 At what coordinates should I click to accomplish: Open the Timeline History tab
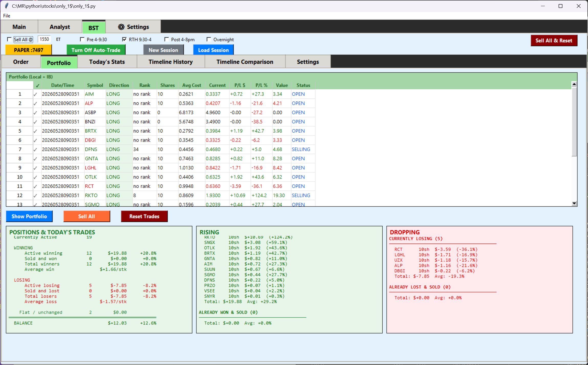point(171,62)
